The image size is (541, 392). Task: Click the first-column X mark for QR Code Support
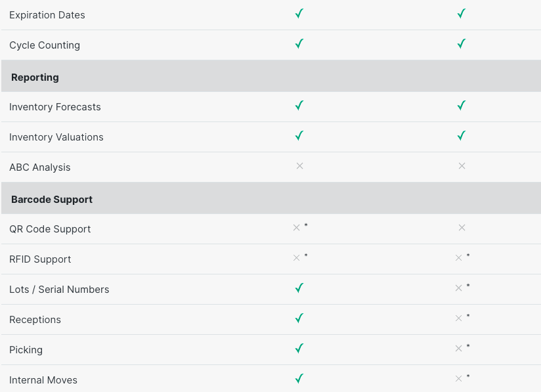coord(296,228)
